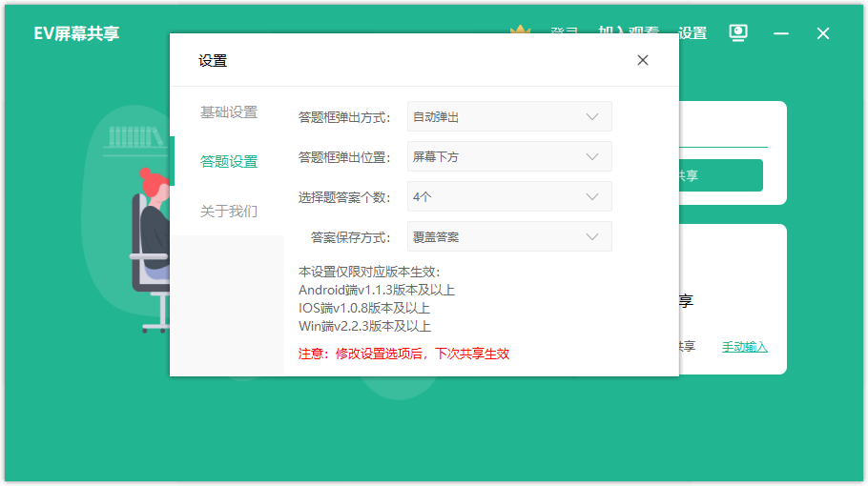This screenshot has height=486, width=868.
Task: Click the screen monitor icon in header
Action: [x=738, y=33]
